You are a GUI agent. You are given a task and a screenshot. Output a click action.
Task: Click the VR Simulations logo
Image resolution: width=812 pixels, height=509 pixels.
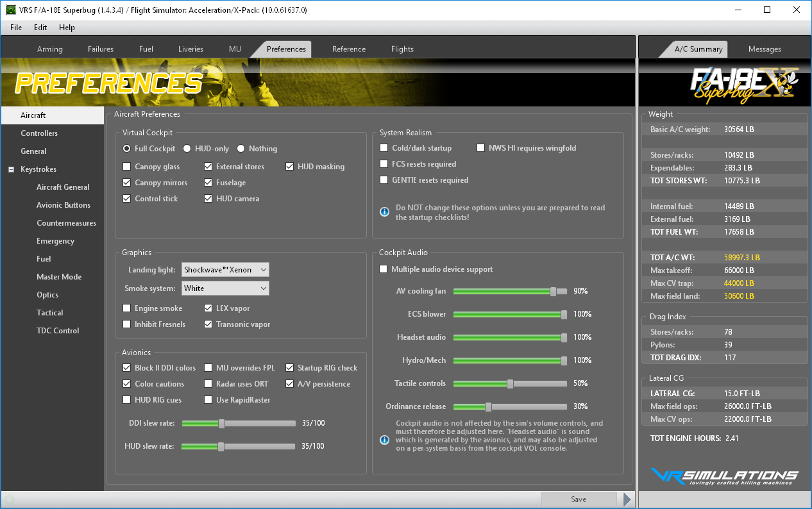(x=724, y=477)
